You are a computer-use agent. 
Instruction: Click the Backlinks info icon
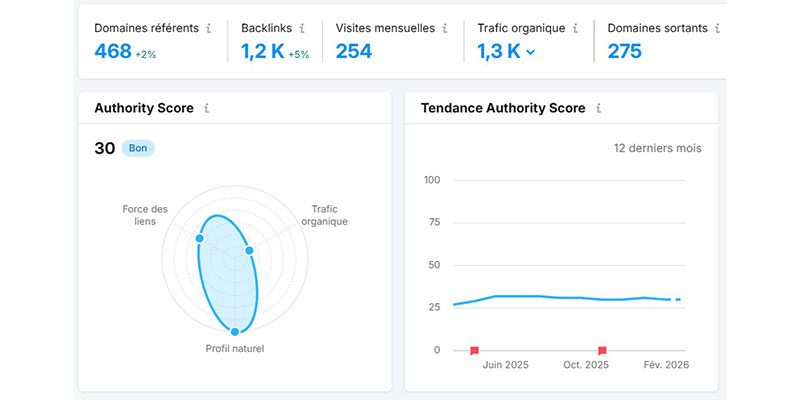302,29
